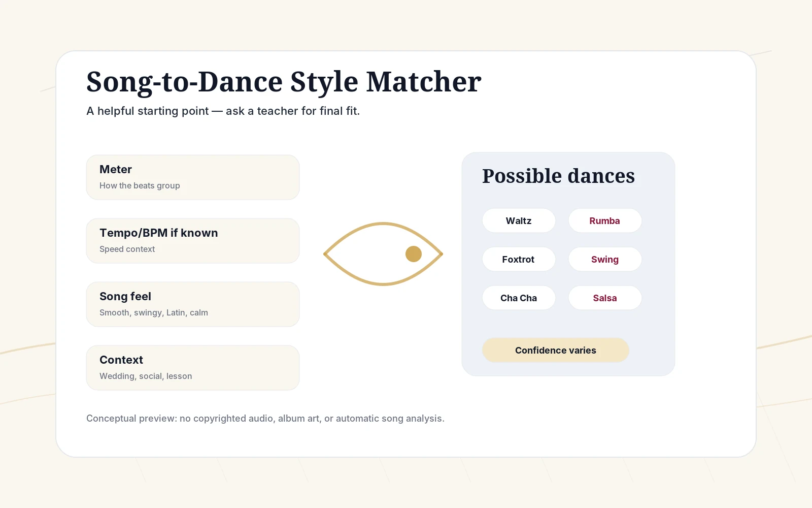Select the Tempo/BPM if known card
The width and height of the screenshot is (812, 508).
[193, 241]
